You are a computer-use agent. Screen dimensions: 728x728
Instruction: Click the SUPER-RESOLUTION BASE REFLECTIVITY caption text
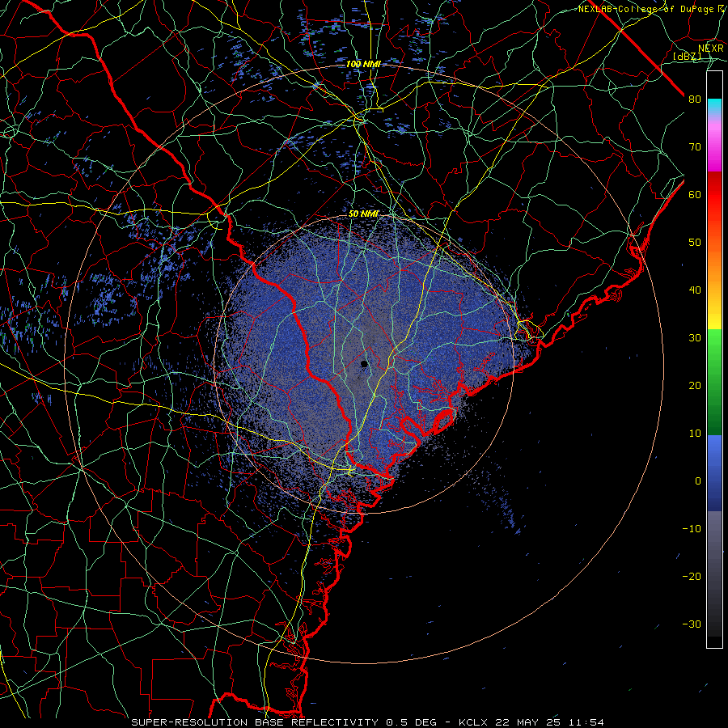[x=255, y=722]
